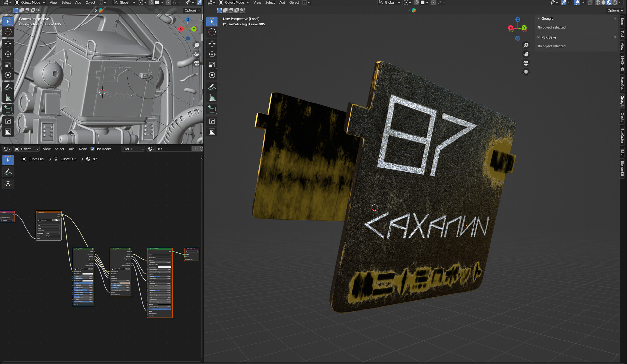Open the Node menu in shader editor
The width and height of the screenshot is (627, 364).
click(83, 149)
